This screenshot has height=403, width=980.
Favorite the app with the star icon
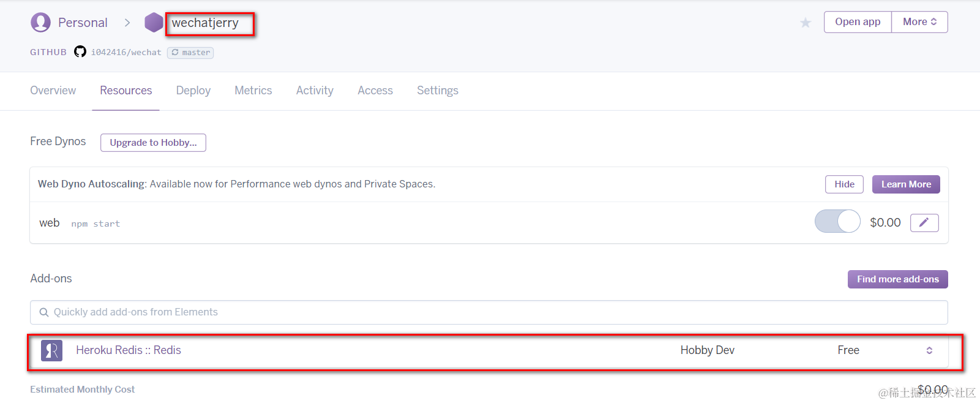(806, 23)
